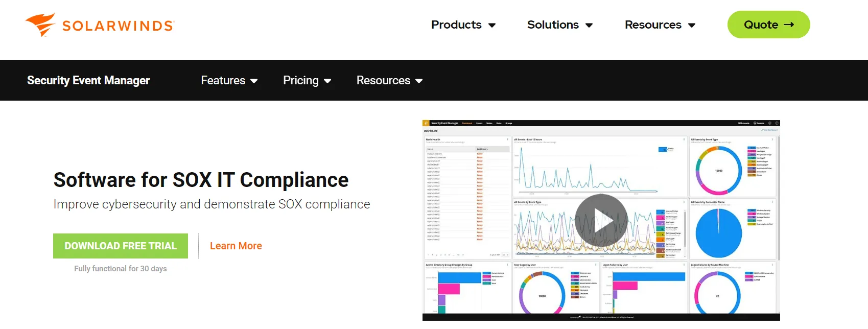Expand the Pricing dropdown arrow
The image size is (868, 329).
(x=327, y=81)
